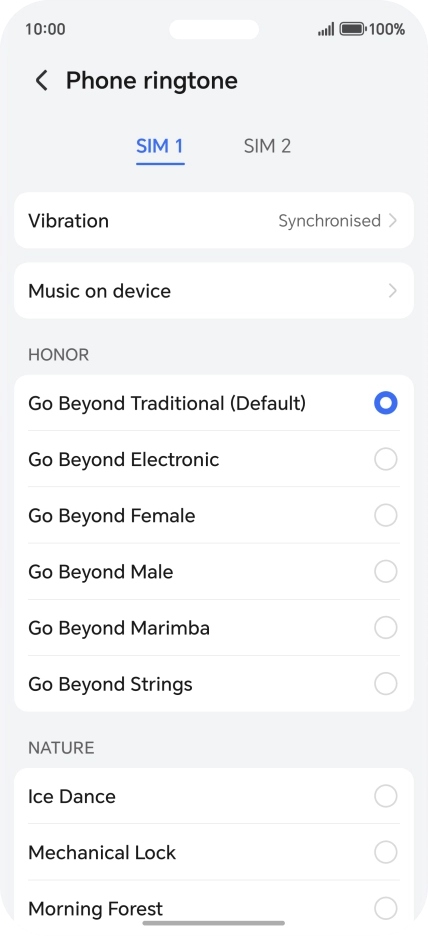Select the SIM 1 tab
The height and width of the screenshot is (936, 428).
point(160,146)
